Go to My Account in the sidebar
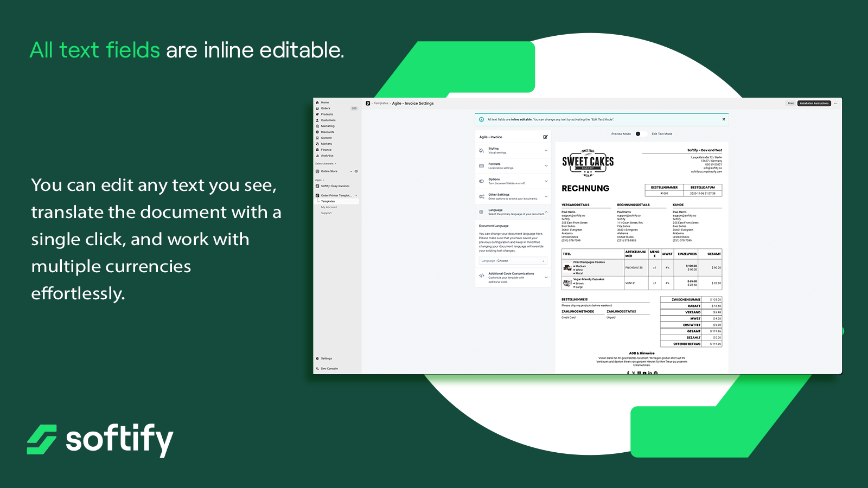This screenshot has width=868, height=488. [329, 207]
